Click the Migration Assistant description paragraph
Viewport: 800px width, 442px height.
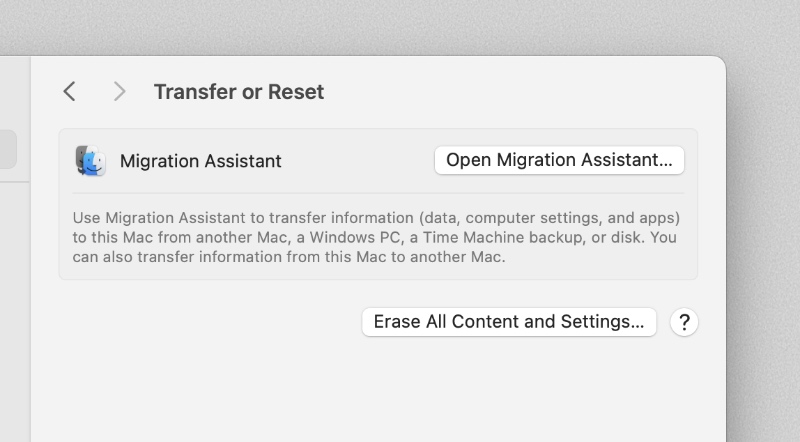375,237
